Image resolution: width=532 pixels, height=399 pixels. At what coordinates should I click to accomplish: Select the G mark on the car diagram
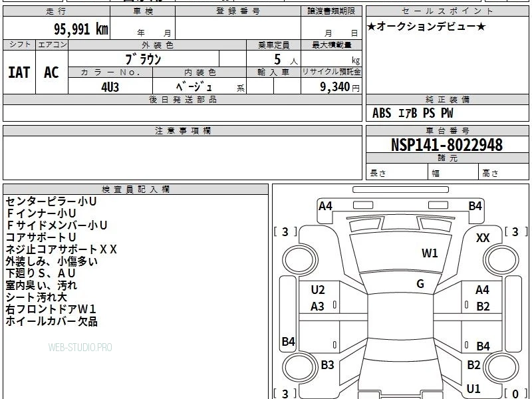420,284
